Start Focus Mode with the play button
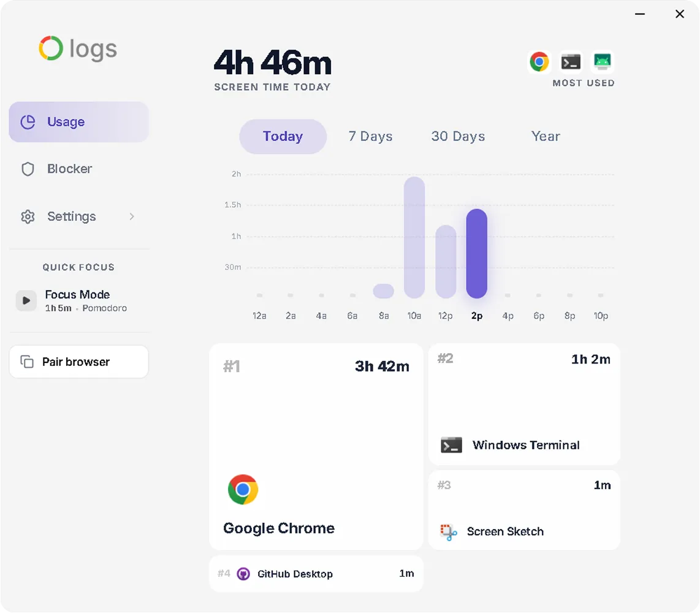This screenshot has height=613, width=700. [26, 300]
